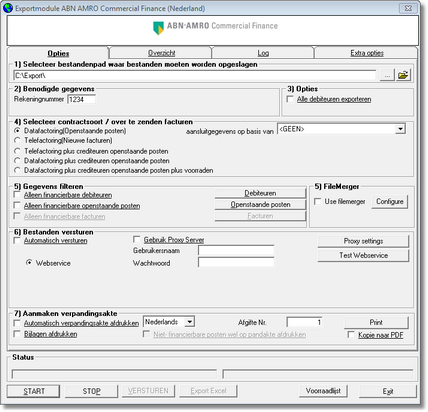This screenshot has height=412, width=428.
Task: Enable Kopie naar PDF checkbox
Action: point(351,334)
